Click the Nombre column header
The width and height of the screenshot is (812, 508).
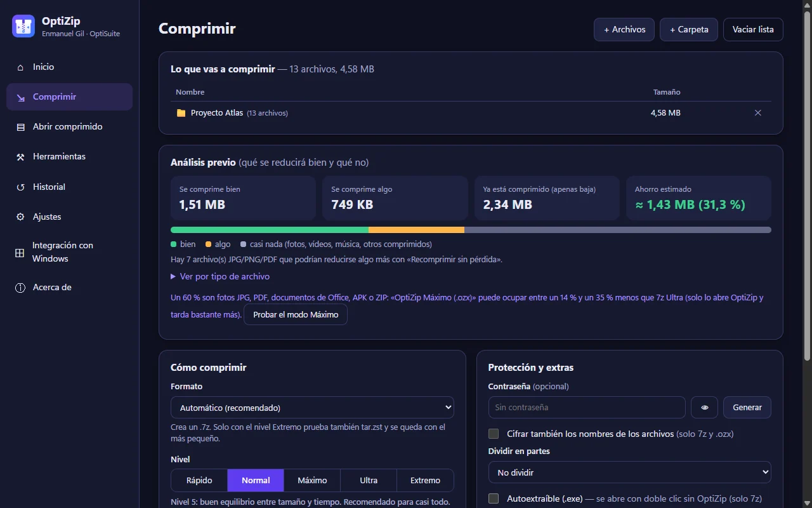point(190,92)
